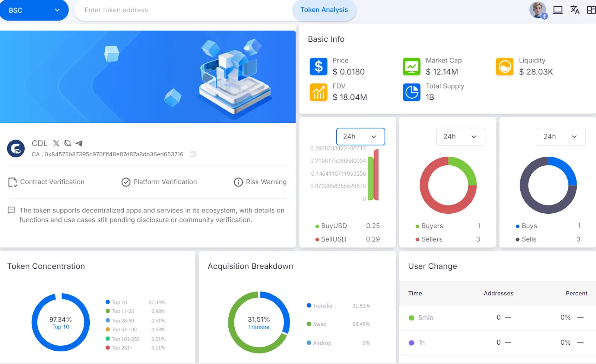Copy the contract address
This screenshot has width=596, height=364.
[x=193, y=154]
